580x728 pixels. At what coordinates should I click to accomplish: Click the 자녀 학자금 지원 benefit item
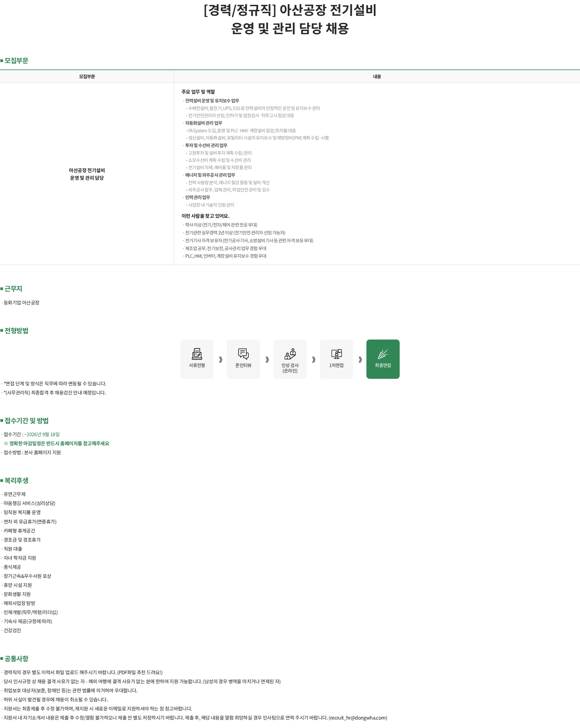20,558
